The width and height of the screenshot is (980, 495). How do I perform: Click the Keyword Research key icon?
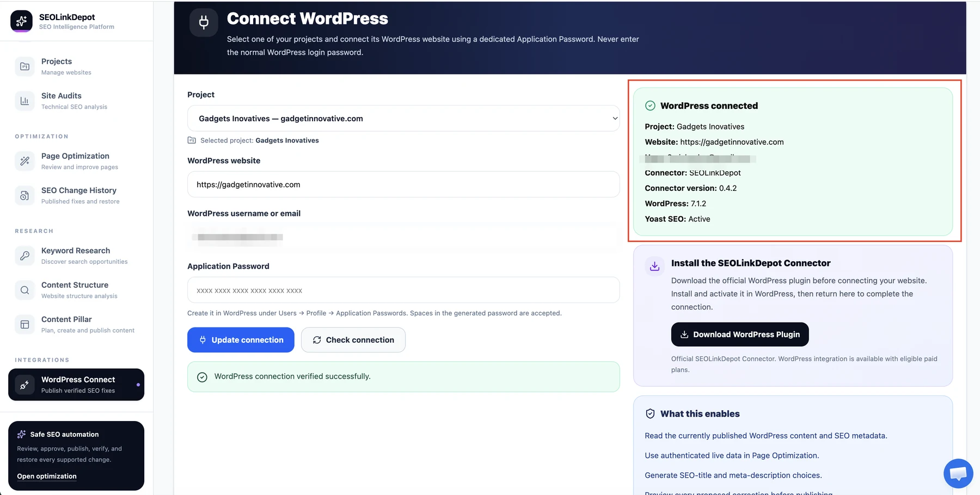pos(24,256)
